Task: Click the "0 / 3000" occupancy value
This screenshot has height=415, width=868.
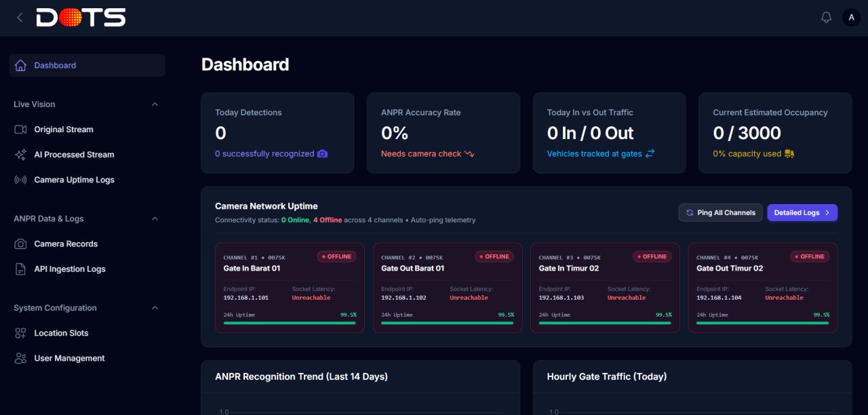Action: point(747,133)
